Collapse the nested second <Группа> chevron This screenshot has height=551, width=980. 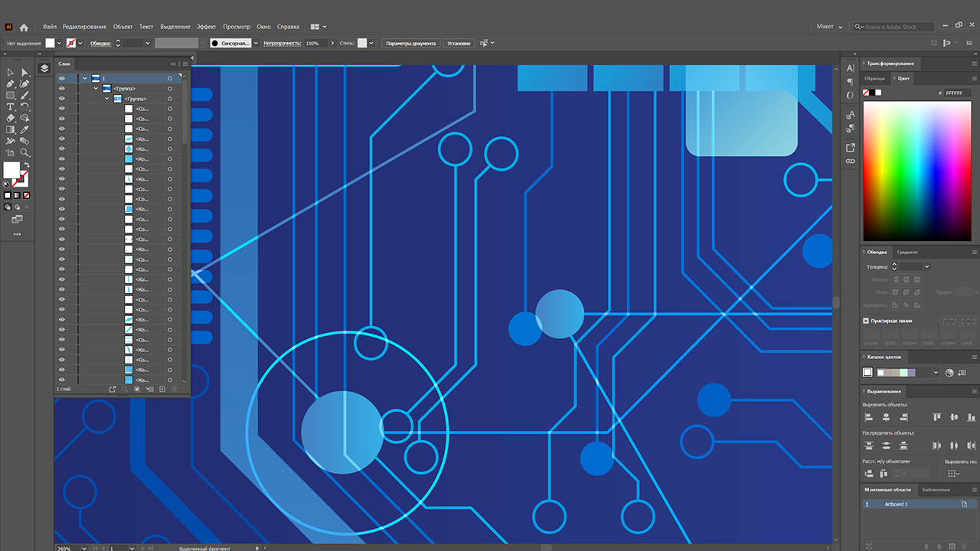(107, 99)
